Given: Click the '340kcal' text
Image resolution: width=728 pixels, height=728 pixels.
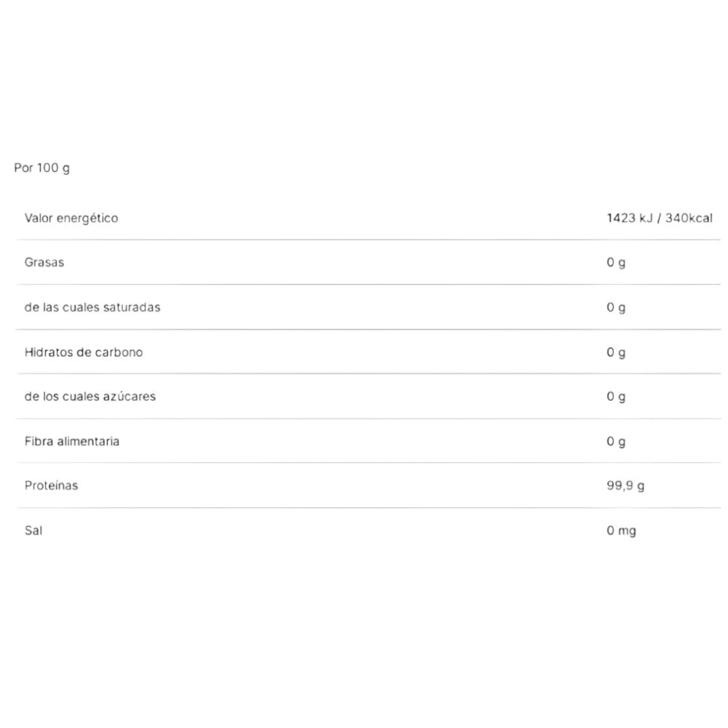Looking at the screenshot, I should 689,218.
